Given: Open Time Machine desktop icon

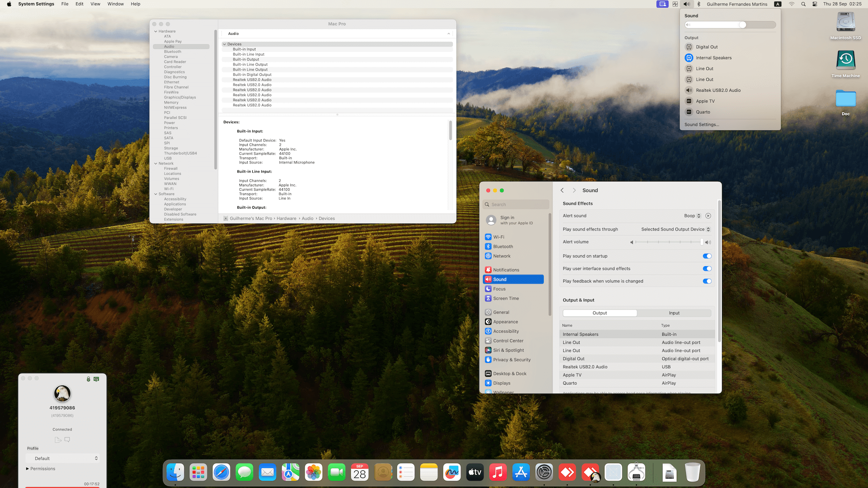Looking at the screenshot, I should 845,60.
